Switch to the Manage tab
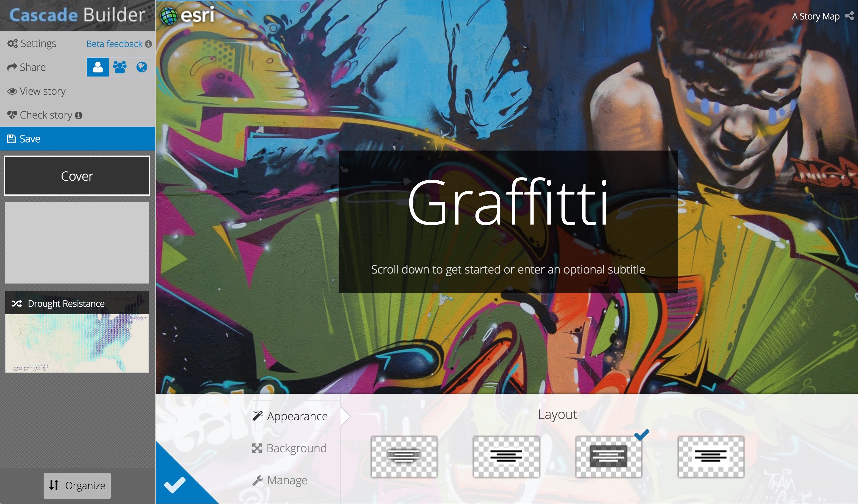Screen dimensions: 858x504 [x=281, y=480]
